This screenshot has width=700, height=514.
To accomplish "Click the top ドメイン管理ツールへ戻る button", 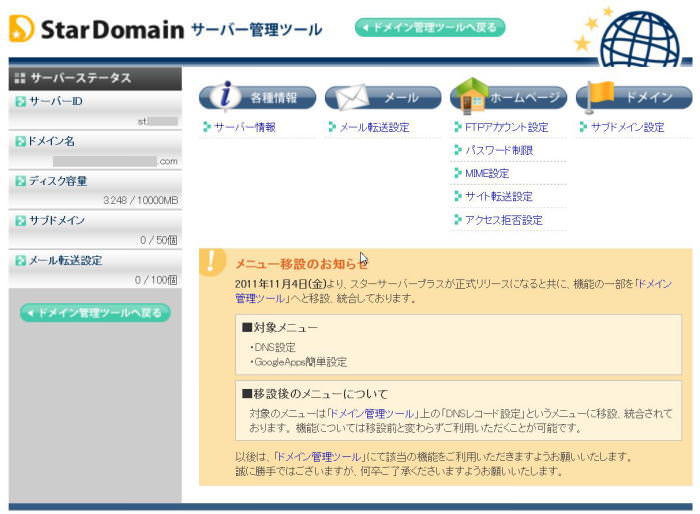I will coord(430,28).
